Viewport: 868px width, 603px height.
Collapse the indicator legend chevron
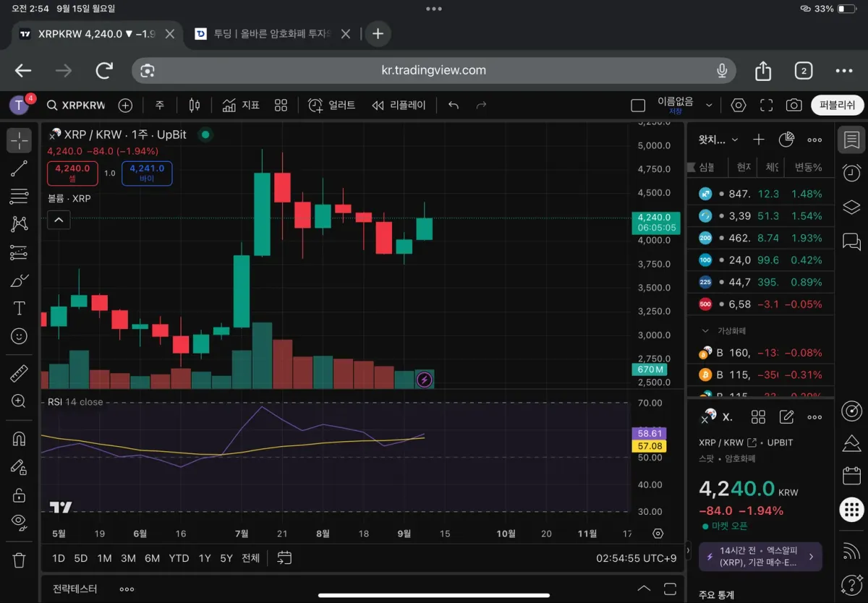tap(59, 220)
